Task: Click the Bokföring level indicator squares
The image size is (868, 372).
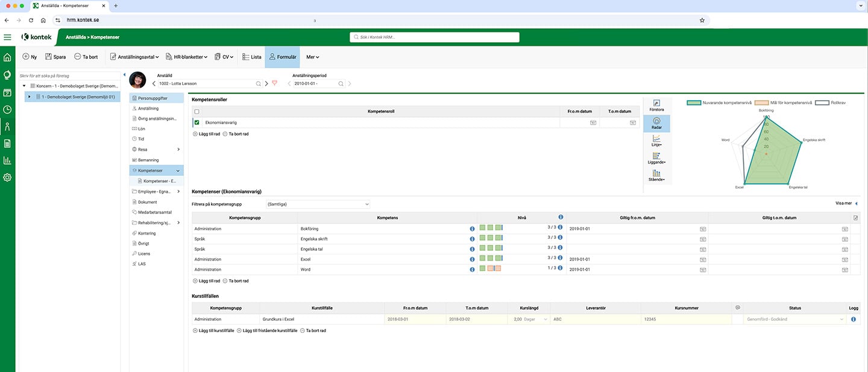Action: pos(491,228)
